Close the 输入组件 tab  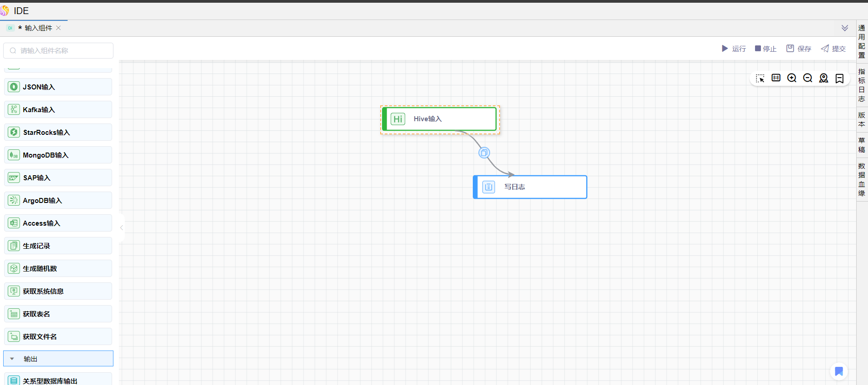pos(59,28)
